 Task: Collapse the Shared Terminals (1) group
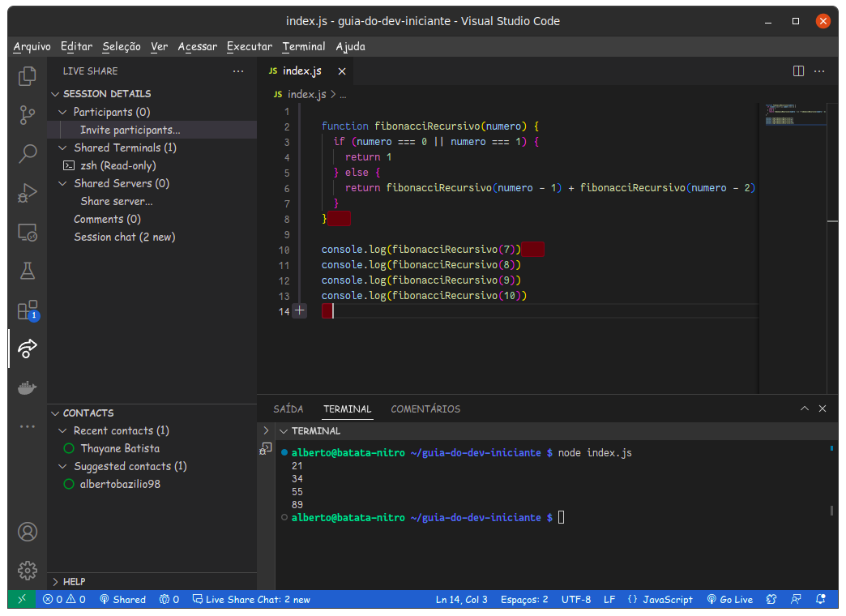click(63, 148)
